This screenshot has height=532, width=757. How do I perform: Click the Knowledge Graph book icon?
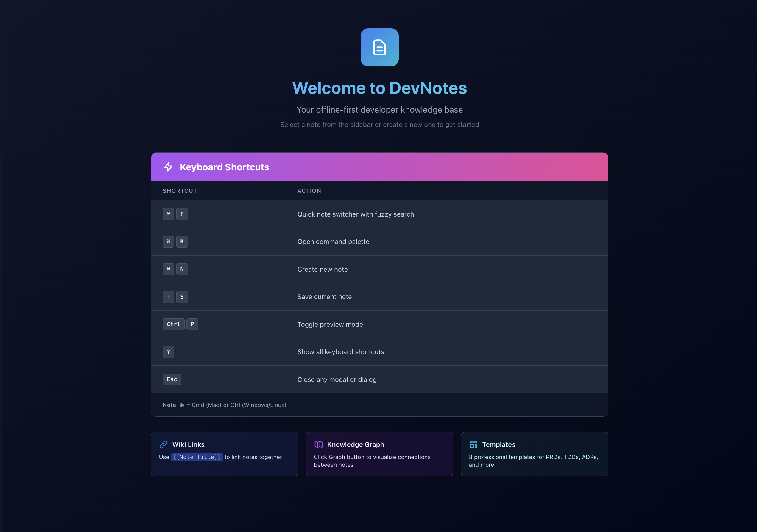(319, 444)
